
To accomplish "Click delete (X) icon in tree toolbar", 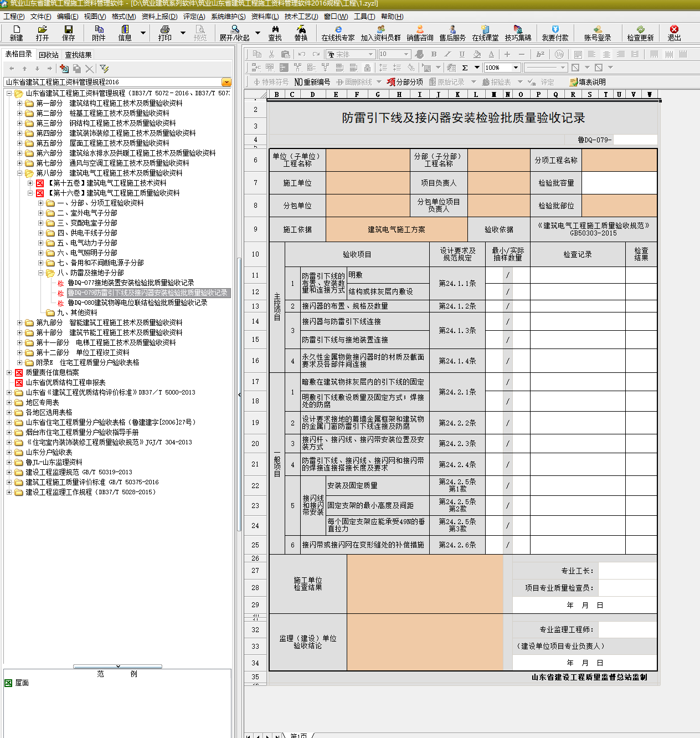I will [x=89, y=69].
